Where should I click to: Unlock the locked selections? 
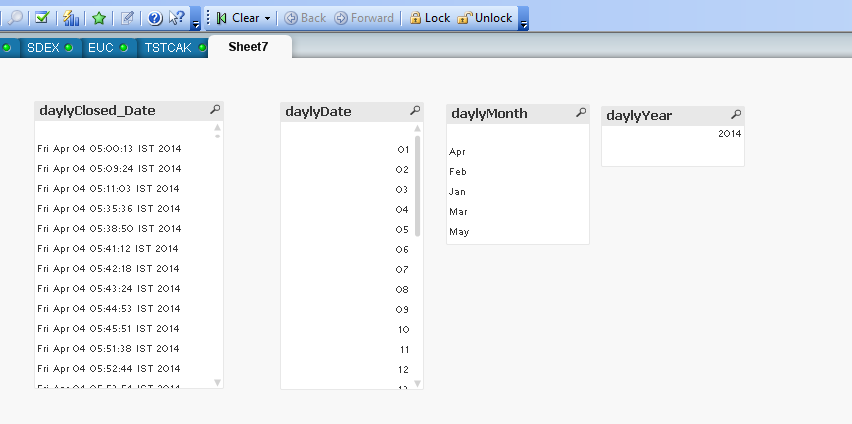coord(485,18)
